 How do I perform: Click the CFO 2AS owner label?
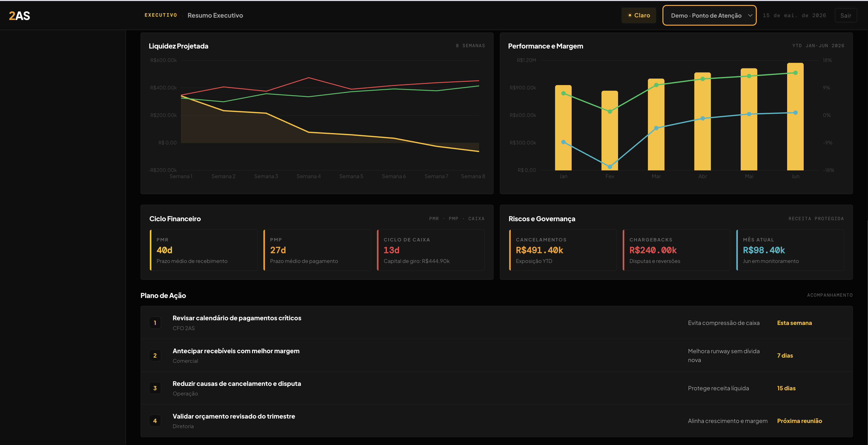[183, 328]
